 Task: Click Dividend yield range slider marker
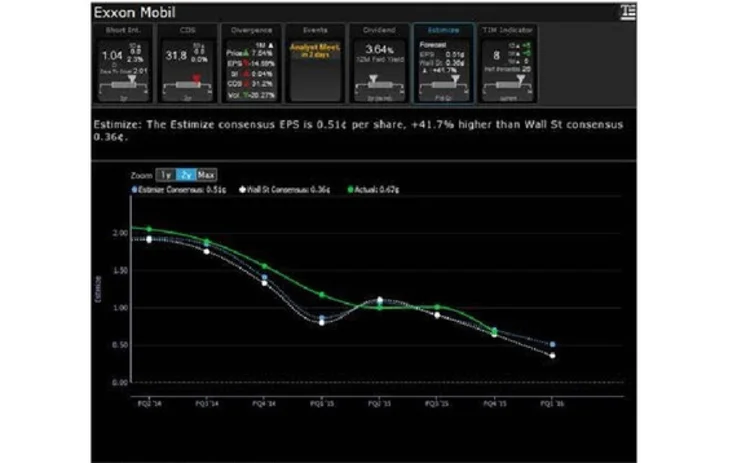tap(373, 78)
